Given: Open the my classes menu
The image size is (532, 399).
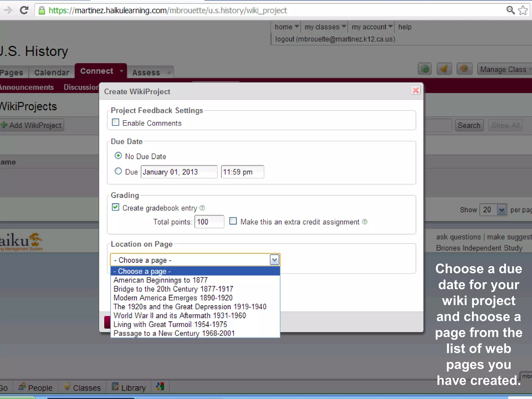Looking at the screenshot, I should [325, 27].
